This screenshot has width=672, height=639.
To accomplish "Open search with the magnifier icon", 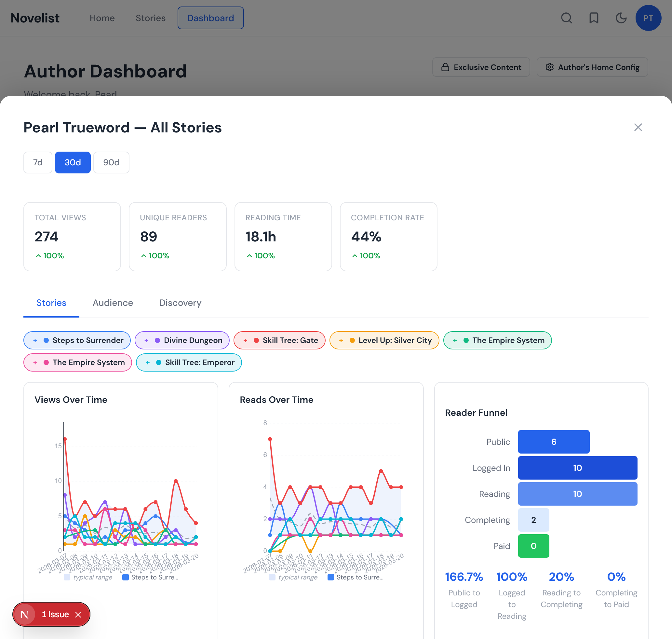I will tap(566, 18).
